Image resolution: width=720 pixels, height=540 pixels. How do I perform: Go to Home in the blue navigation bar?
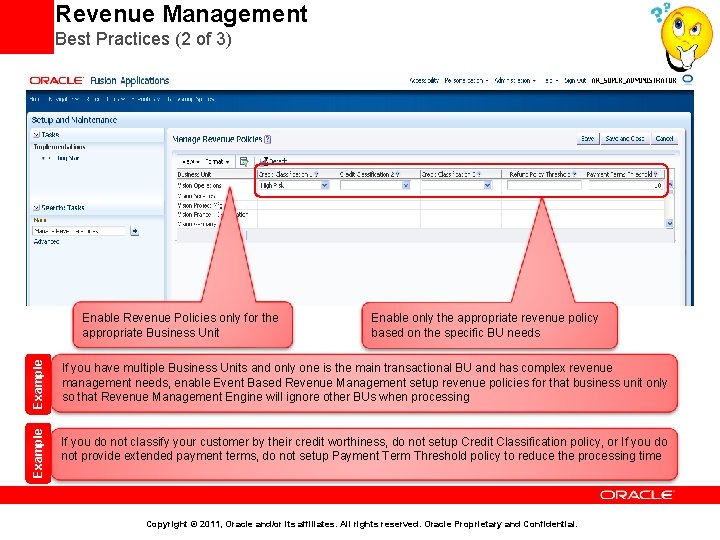coord(34,99)
